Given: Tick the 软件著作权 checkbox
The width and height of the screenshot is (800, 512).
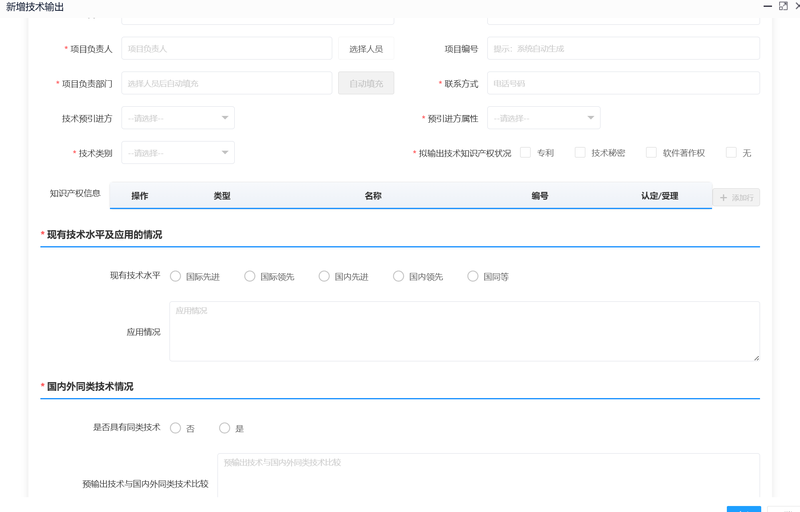Looking at the screenshot, I should pyautogui.click(x=651, y=153).
